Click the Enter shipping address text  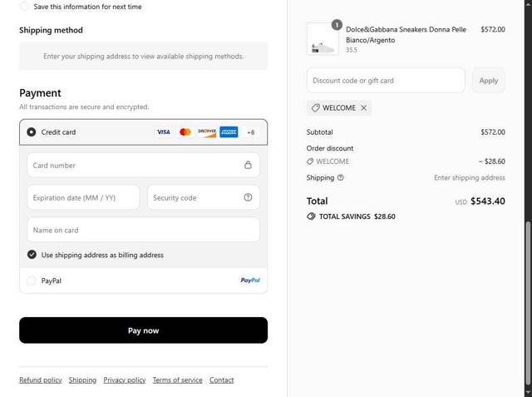[469, 177]
